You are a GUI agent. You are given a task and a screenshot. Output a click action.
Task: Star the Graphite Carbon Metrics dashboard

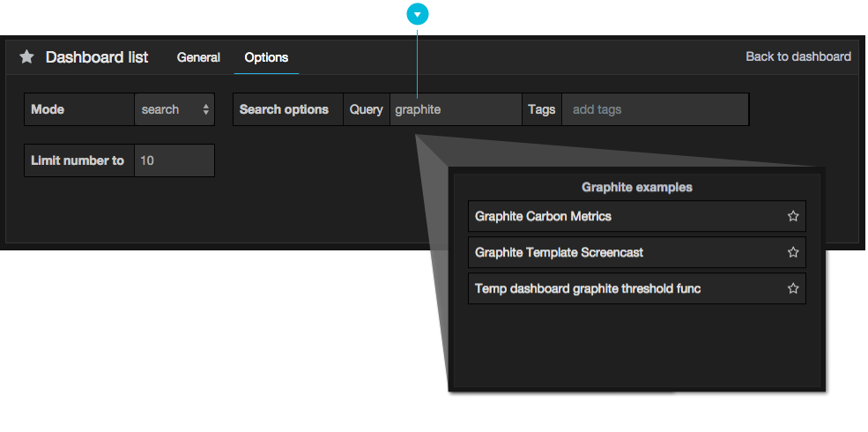(x=793, y=216)
